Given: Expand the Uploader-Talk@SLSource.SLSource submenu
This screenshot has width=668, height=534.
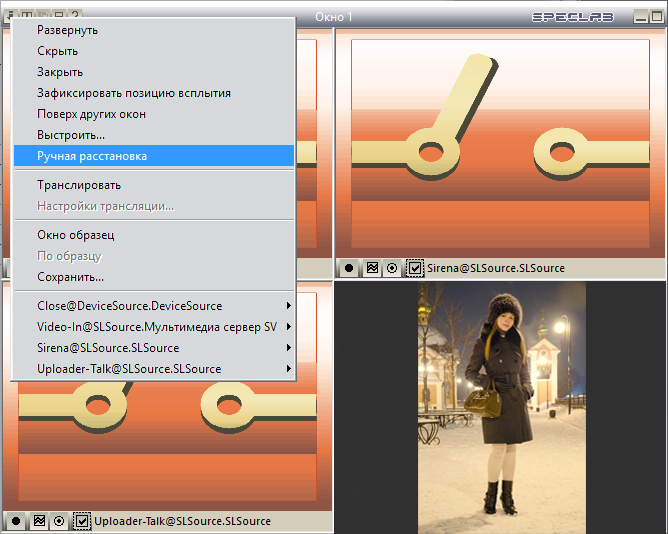Looking at the screenshot, I should (x=154, y=369).
